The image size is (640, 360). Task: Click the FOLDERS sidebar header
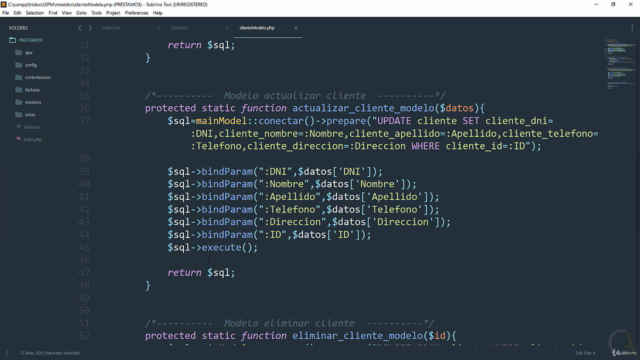(18, 28)
